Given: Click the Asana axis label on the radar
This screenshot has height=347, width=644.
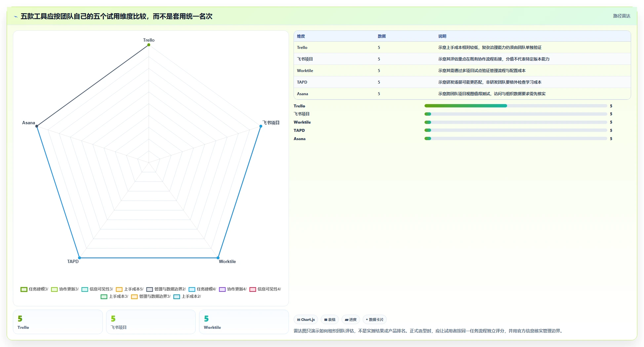Looking at the screenshot, I should click(x=28, y=123).
